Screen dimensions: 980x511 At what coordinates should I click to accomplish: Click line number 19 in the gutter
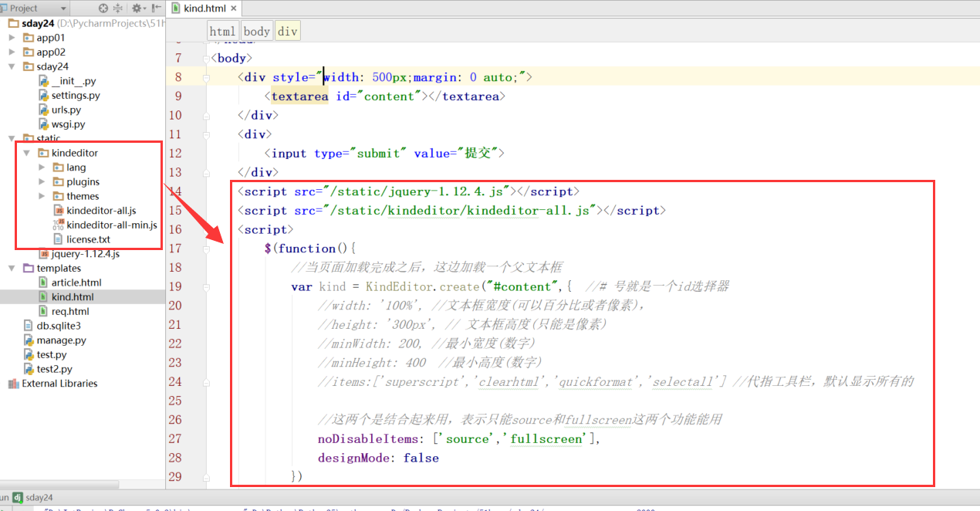[x=174, y=286]
